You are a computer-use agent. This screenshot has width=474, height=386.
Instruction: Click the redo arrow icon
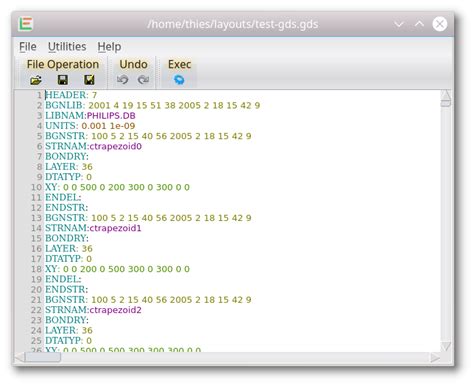point(143,80)
